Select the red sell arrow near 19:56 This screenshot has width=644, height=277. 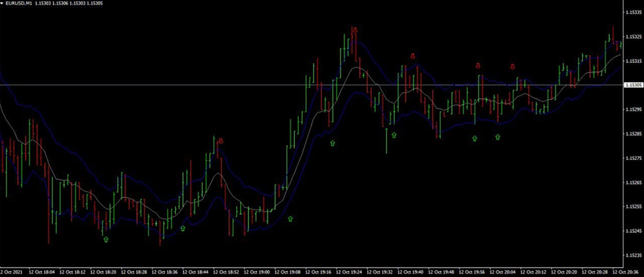click(478, 66)
